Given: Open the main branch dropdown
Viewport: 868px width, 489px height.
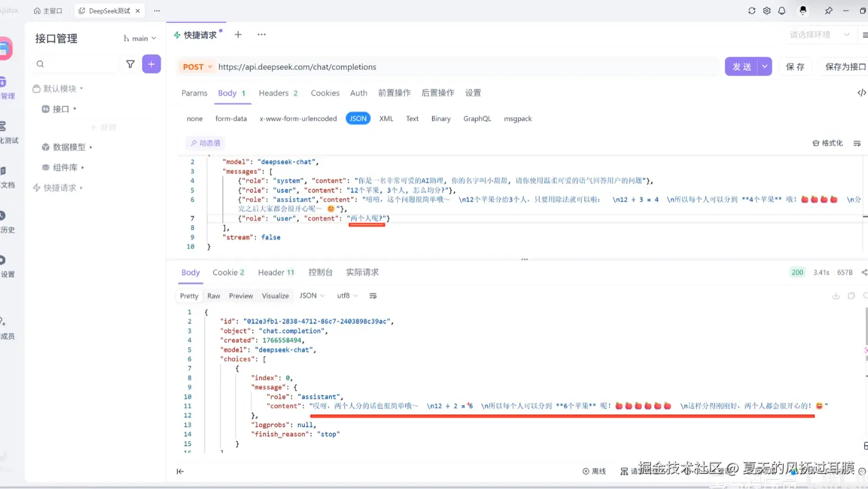Looking at the screenshot, I should click(x=140, y=38).
